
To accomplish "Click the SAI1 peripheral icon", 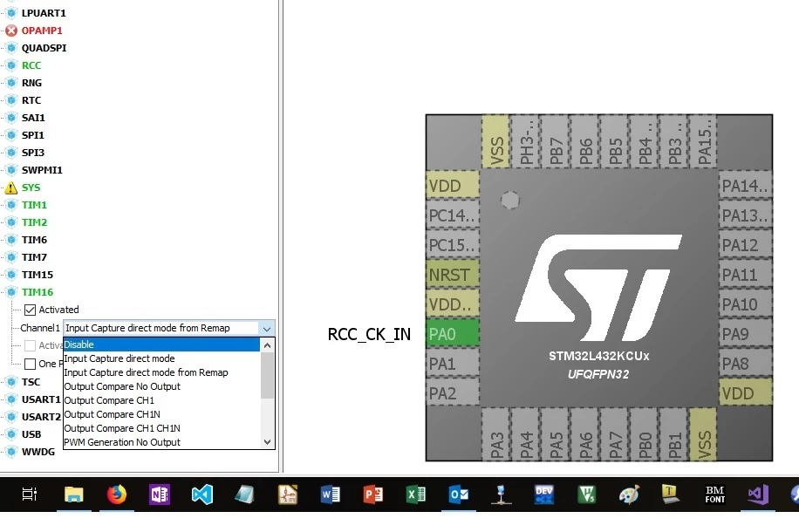I will pyautogui.click(x=11, y=118).
